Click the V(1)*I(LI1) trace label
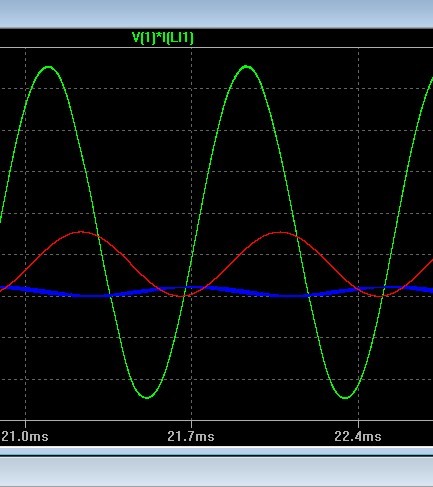This screenshot has height=487, width=433. pyautogui.click(x=162, y=37)
